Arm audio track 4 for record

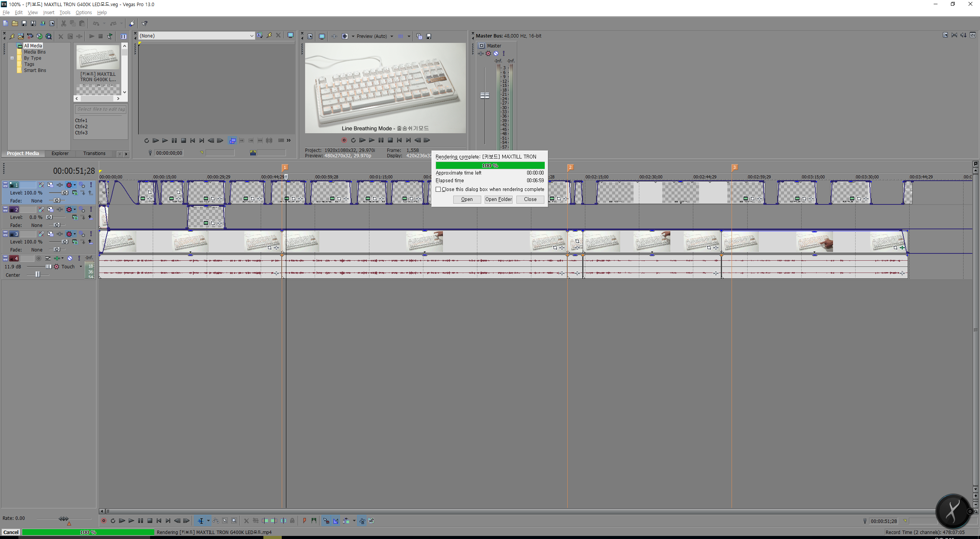tap(39, 258)
